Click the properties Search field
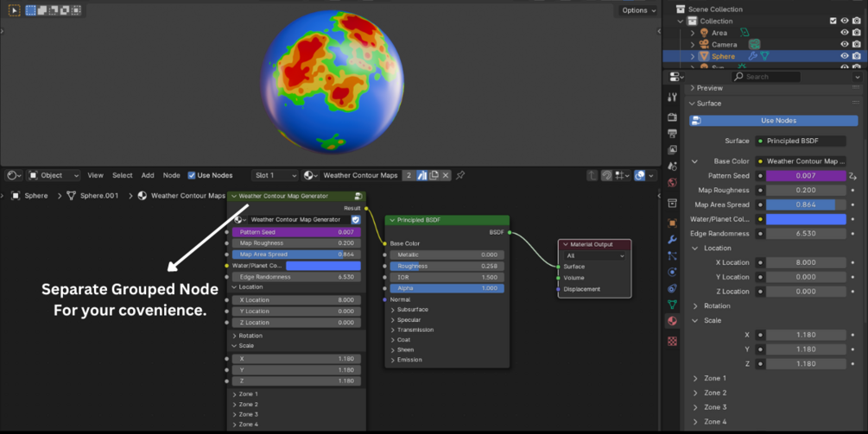 pyautogui.click(x=766, y=77)
